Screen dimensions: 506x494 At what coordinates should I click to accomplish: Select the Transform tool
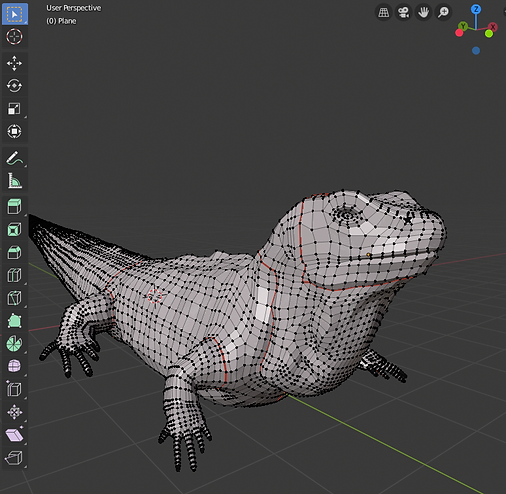click(14, 131)
